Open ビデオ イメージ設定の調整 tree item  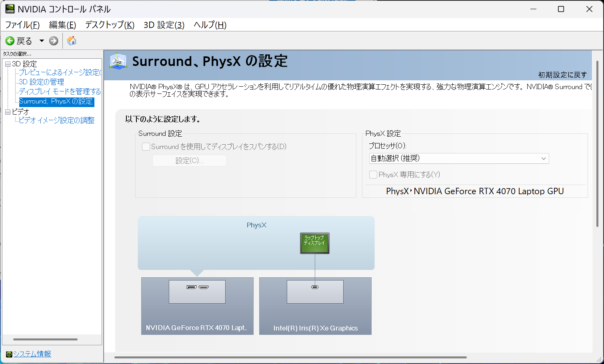click(57, 120)
